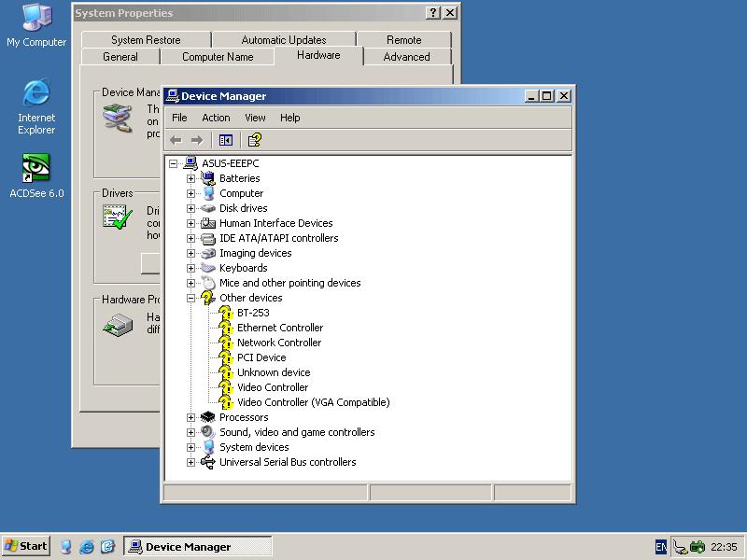Click the Universal Serial Bus icon

click(x=208, y=462)
